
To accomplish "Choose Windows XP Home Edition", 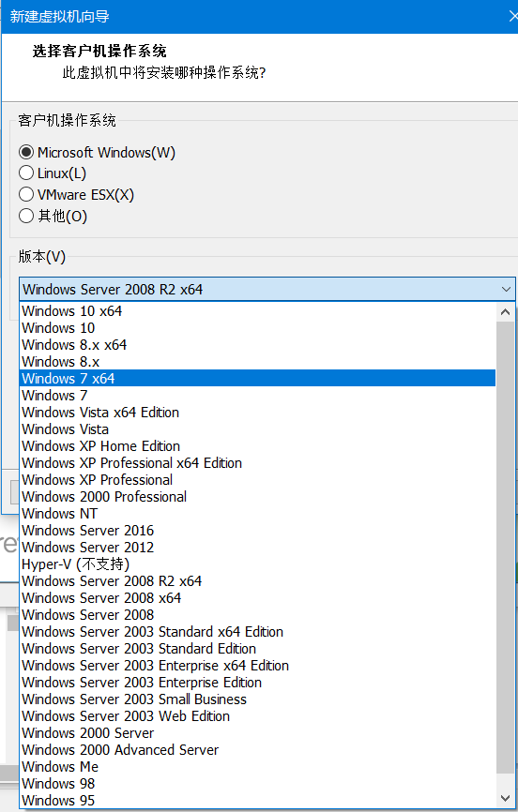I will pyautogui.click(x=258, y=446).
